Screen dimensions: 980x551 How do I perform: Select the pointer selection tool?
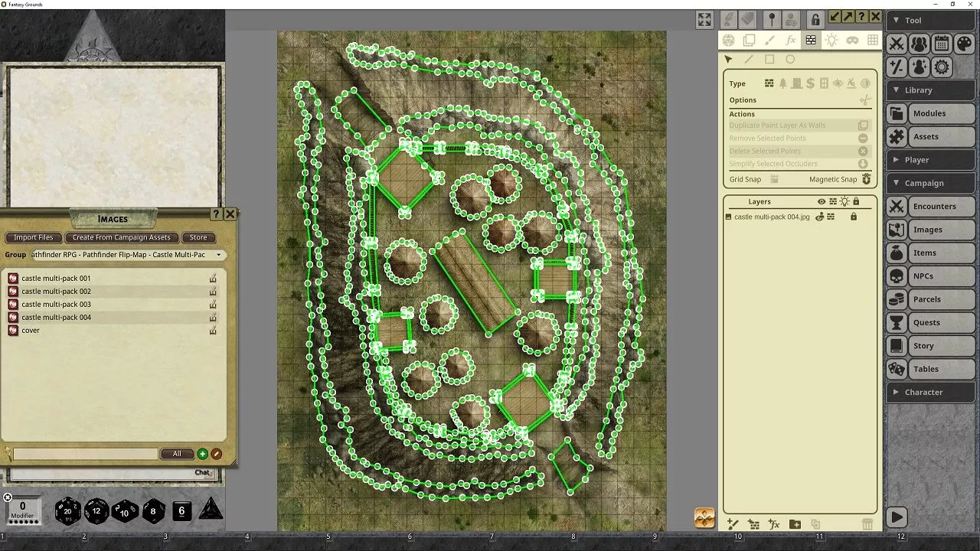[x=729, y=60]
